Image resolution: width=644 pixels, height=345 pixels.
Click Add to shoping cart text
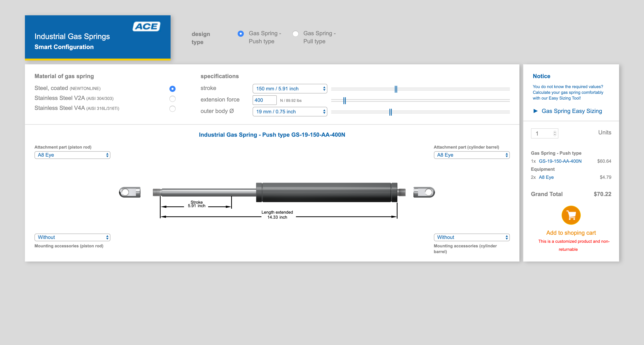pyautogui.click(x=571, y=233)
